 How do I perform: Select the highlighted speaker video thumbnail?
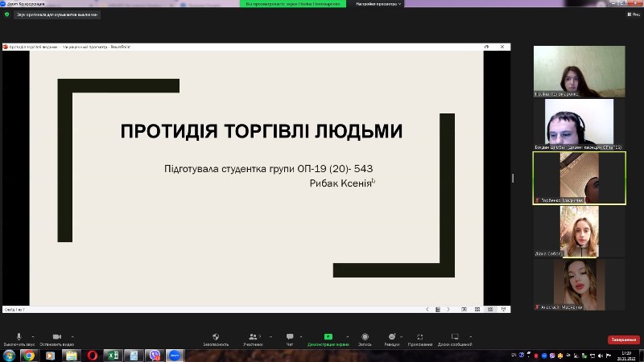click(579, 178)
